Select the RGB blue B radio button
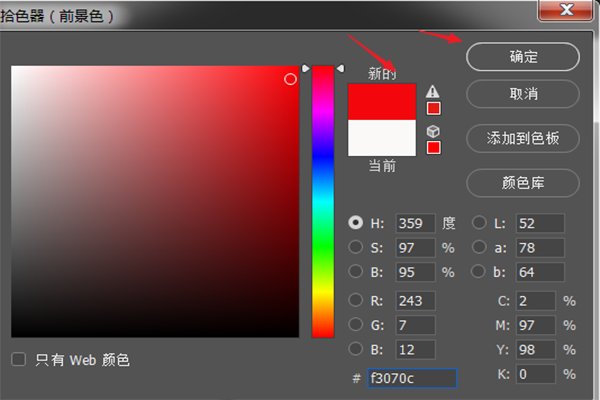Viewport: 600px width, 400px height. click(x=355, y=349)
